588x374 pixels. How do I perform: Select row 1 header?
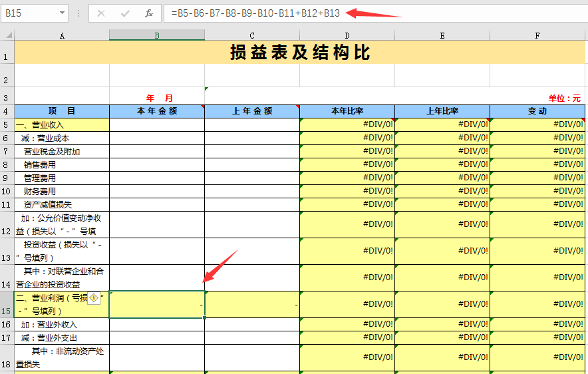[7, 52]
